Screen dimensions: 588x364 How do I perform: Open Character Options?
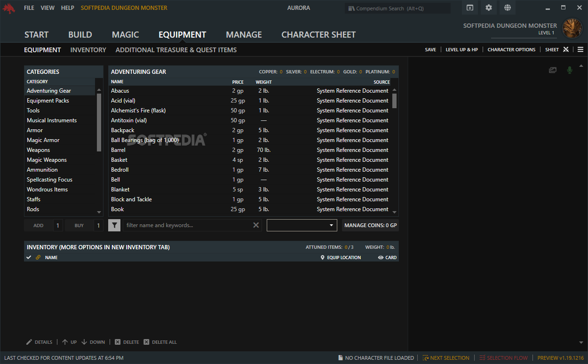511,49
